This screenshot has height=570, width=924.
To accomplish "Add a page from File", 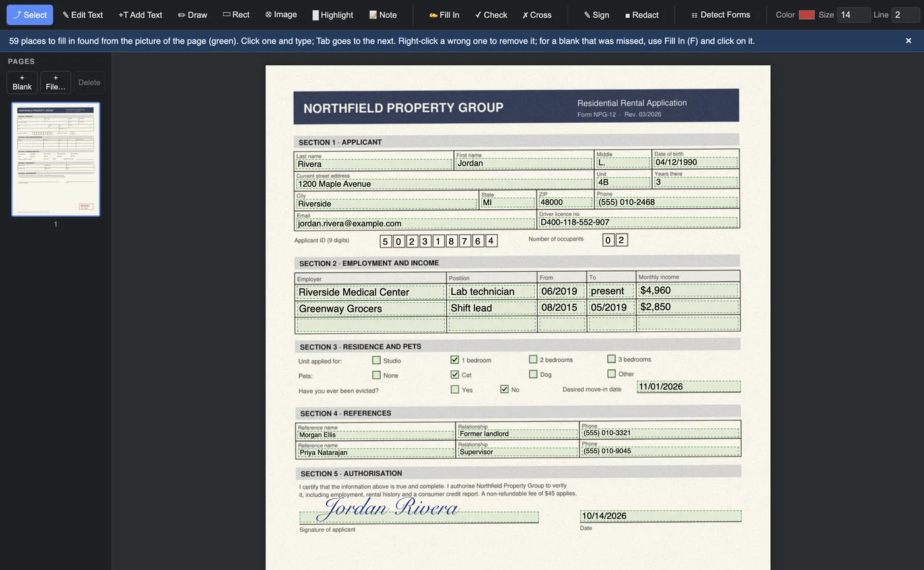I will coord(55,82).
